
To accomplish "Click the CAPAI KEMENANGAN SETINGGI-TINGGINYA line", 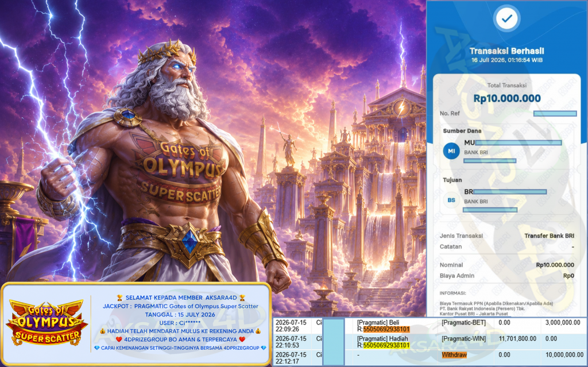I will tap(180, 348).
